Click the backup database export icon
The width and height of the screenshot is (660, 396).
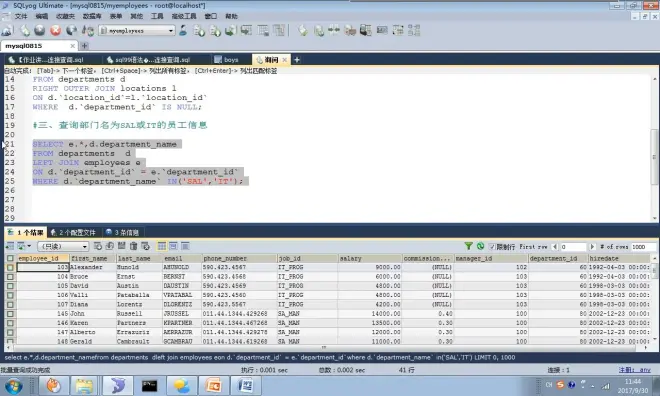[215, 30]
